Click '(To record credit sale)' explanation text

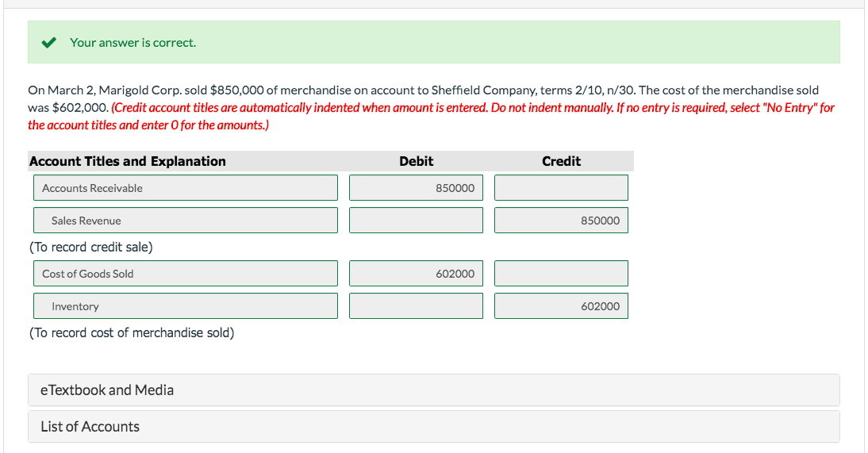click(90, 247)
